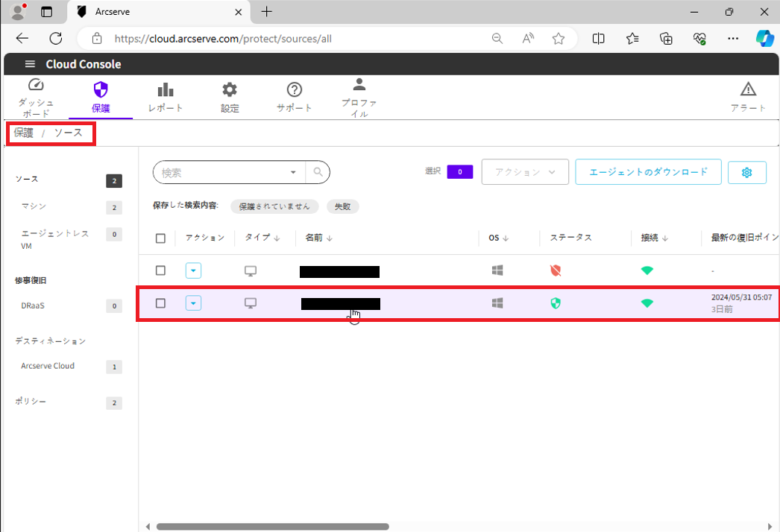
Task: Click the horizontal scrollbar at the bottom
Action: coord(272,526)
